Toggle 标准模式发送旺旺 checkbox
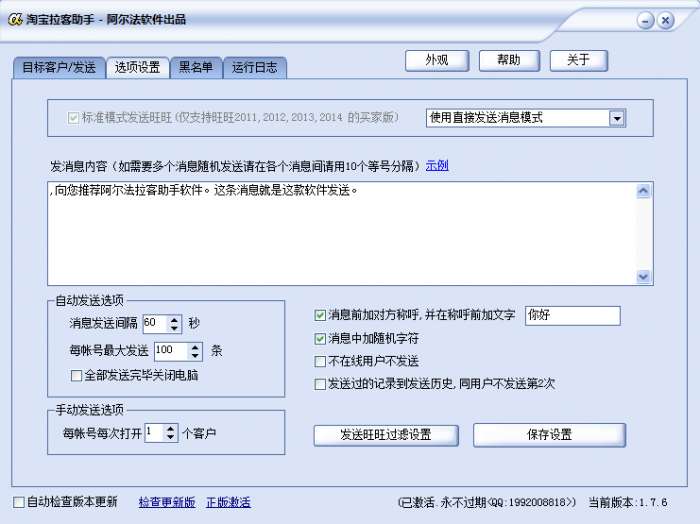This screenshot has width=700, height=524. [73, 118]
